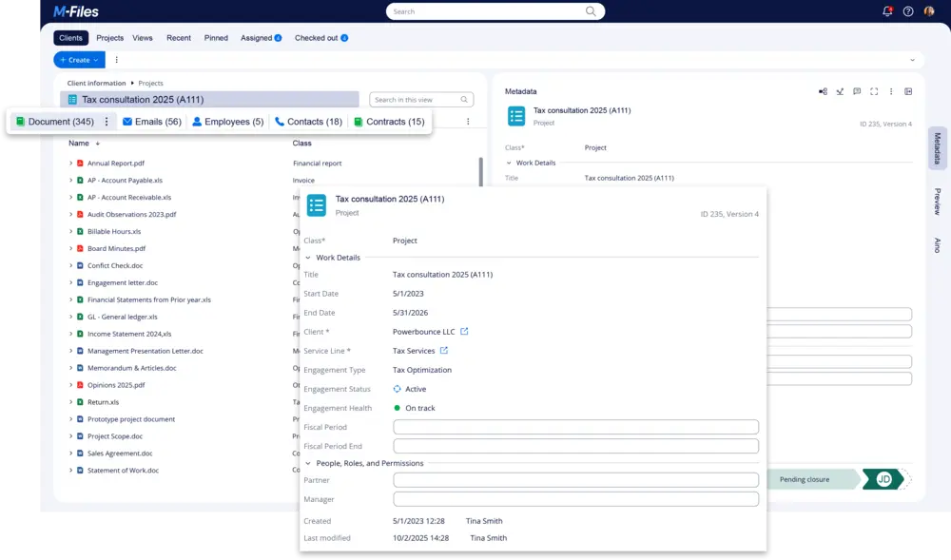Viewport: 951px width, 560px height.
Task: Open the comments icon in Metadata panel
Action: coord(857,91)
